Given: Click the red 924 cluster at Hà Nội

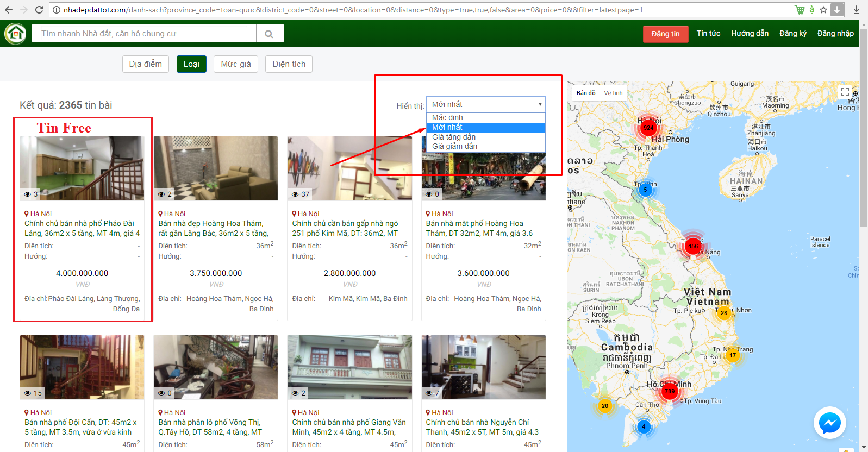Looking at the screenshot, I should click(648, 128).
